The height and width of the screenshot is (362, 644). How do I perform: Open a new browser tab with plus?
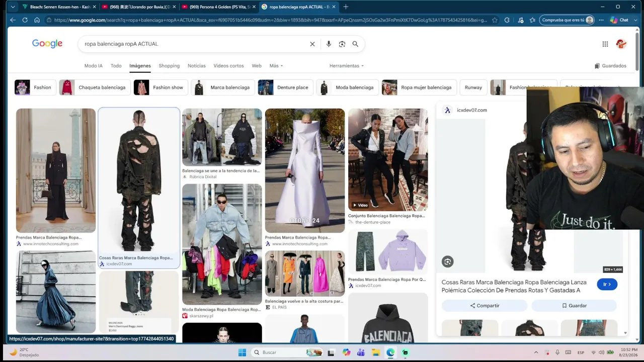coord(346,7)
